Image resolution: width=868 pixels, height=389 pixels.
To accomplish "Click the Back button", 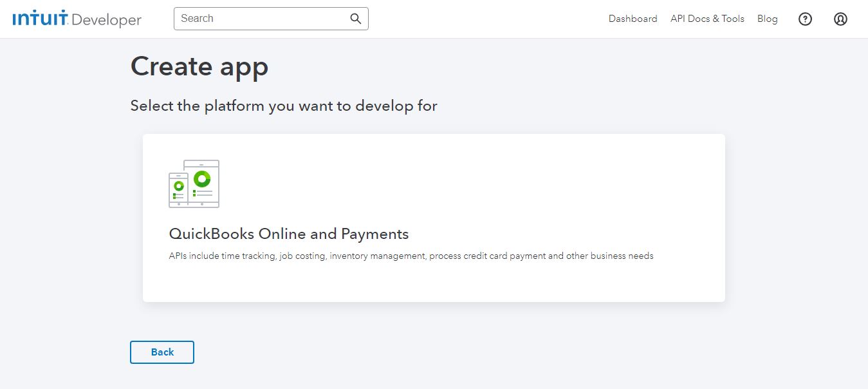I will [x=162, y=352].
